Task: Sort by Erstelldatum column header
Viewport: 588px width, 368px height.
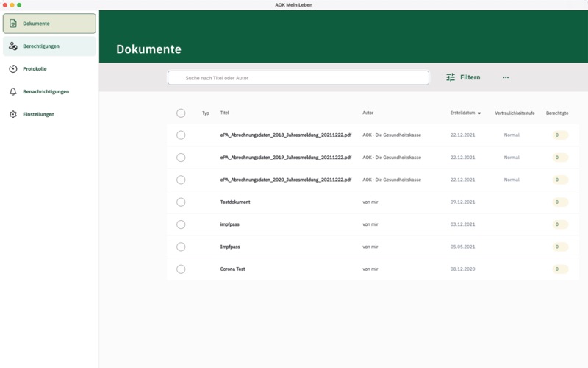Action: (462, 113)
